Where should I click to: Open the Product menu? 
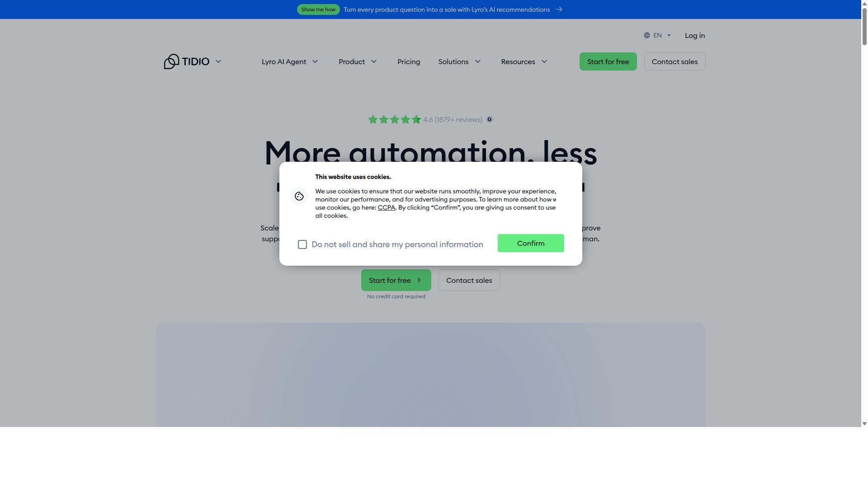[x=352, y=61]
